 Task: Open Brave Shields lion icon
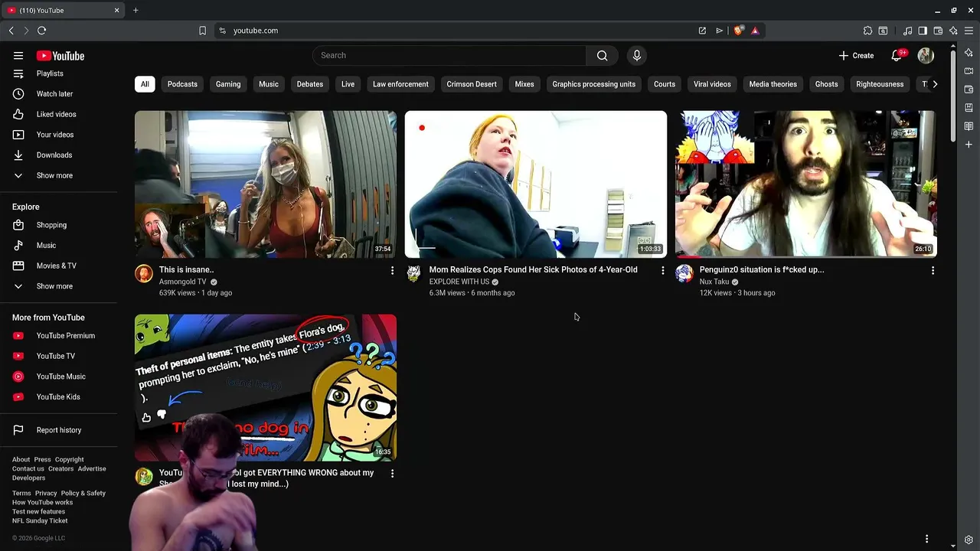tap(738, 31)
